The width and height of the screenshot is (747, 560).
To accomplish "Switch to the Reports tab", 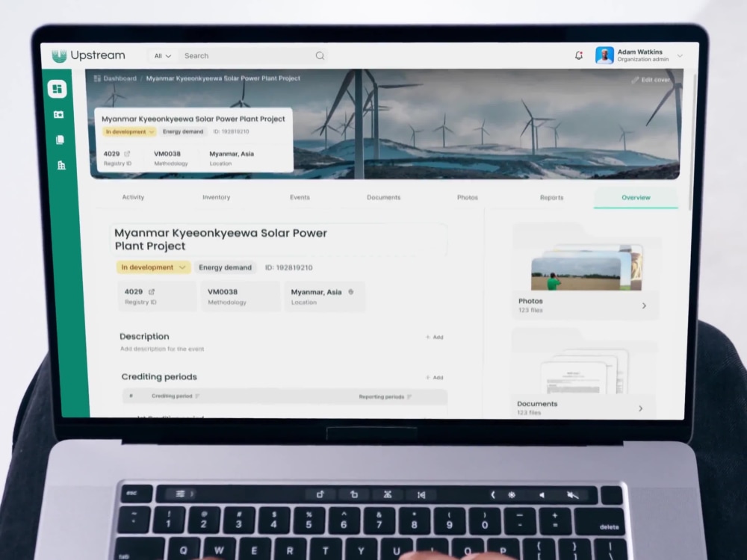I will pyautogui.click(x=552, y=197).
